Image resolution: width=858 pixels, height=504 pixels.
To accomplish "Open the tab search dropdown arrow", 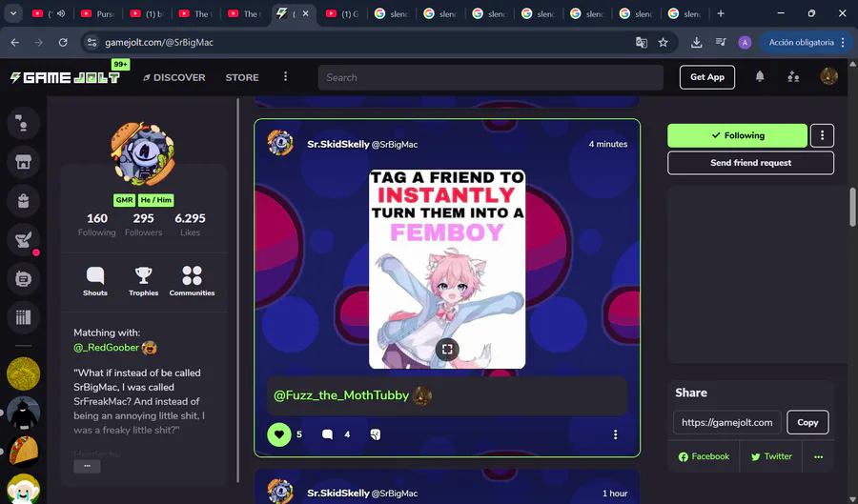I will (x=12, y=13).
